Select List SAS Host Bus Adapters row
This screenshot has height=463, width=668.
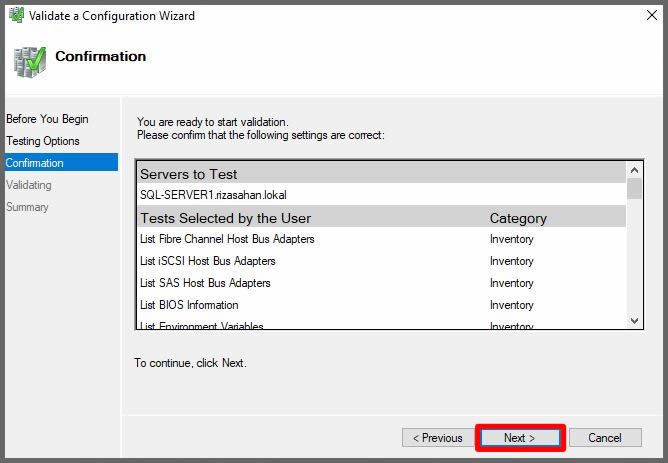(x=205, y=283)
